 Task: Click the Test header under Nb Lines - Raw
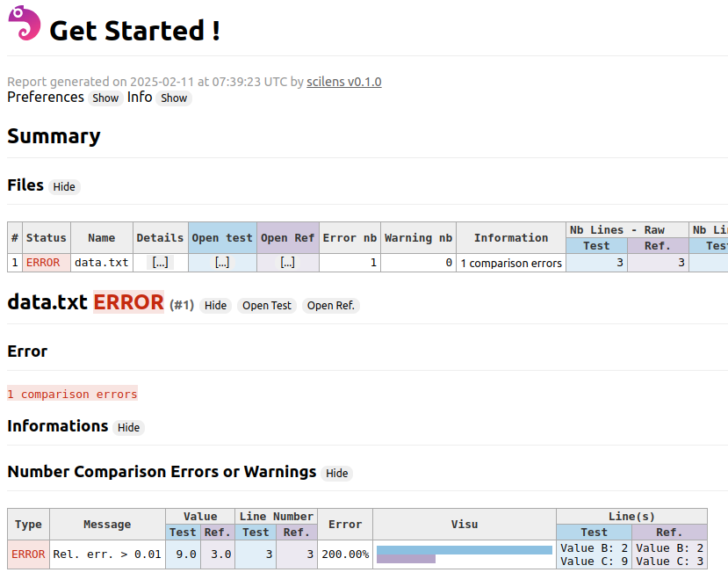pyautogui.click(x=596, y=245)
